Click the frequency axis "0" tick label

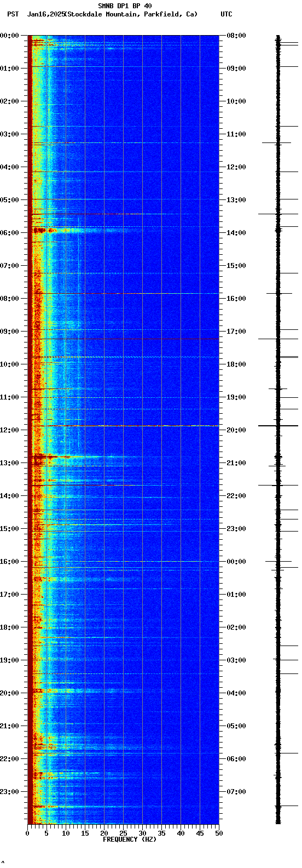coord(27,833)
